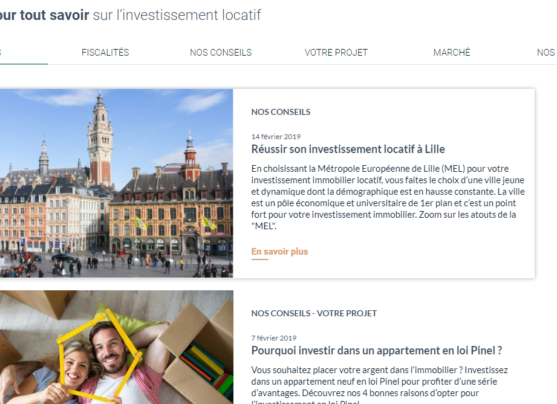Click the belfry tower in Lille image
This screenshot has width=557, height=404.
coord(100,140)
